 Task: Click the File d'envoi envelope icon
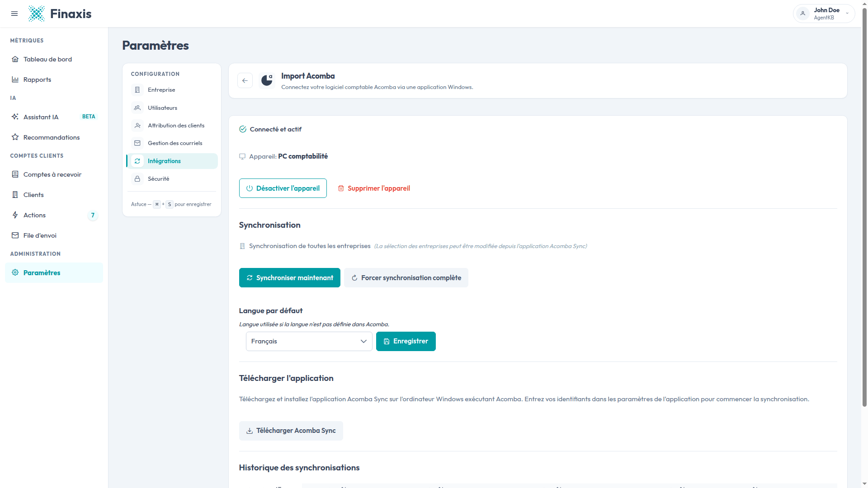point(15,235)
